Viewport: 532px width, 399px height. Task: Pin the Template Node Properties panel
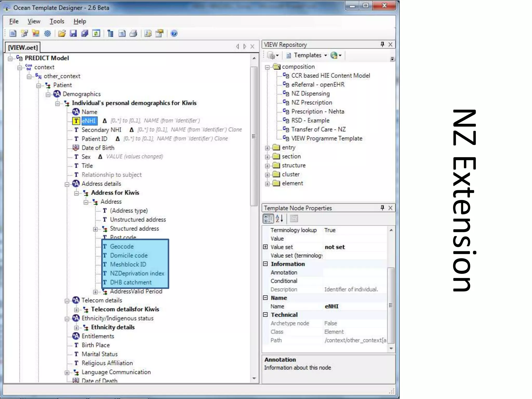pyautogui.click(x=382, y=208)
